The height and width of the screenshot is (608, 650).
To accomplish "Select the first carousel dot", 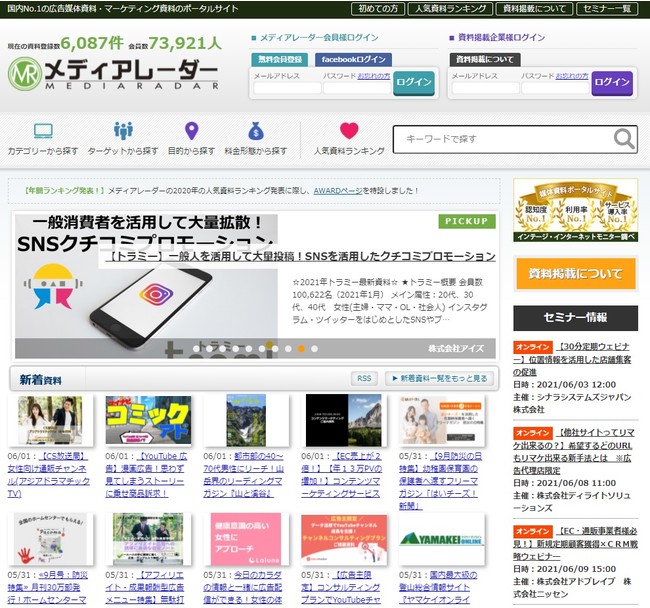I will point(196,349).
